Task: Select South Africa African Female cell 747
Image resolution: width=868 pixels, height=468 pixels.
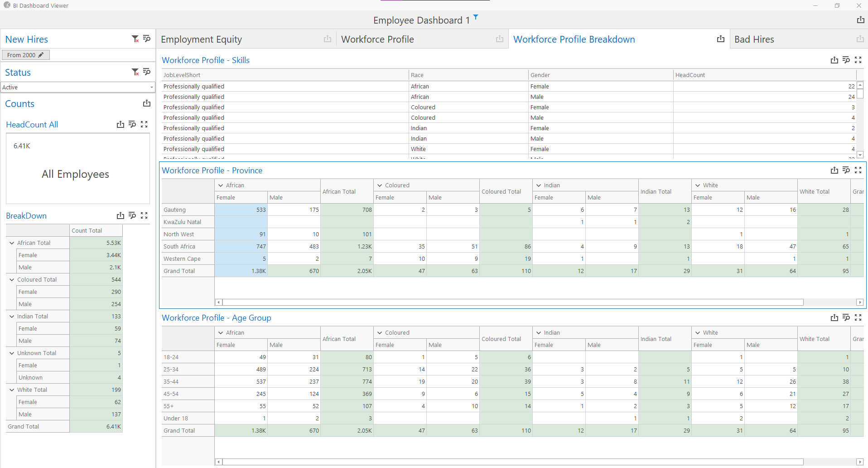Action: (x=241, y=246)
